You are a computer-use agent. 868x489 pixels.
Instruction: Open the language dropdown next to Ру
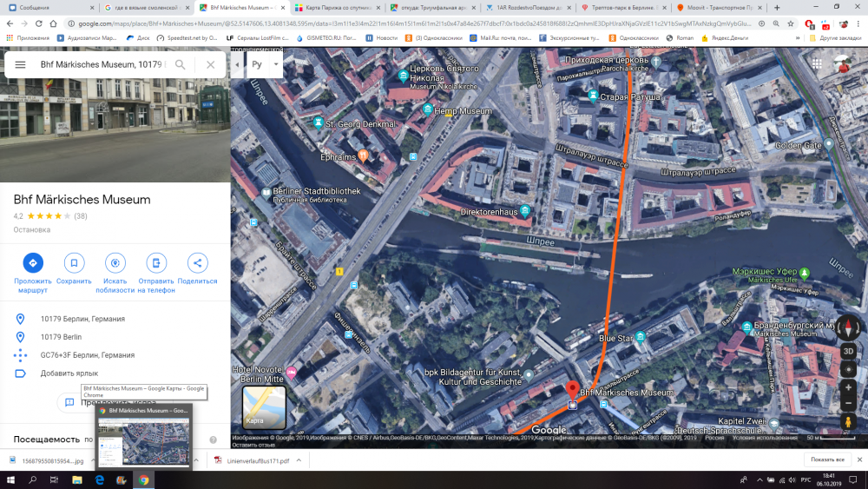[x=275, y=65]
